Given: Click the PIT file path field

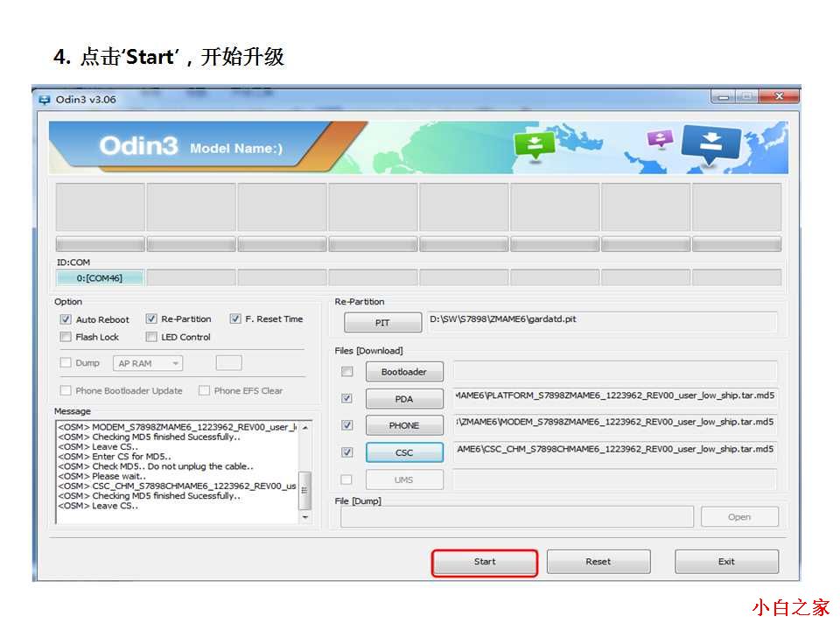Looking at the screenshot, I should tap(602, 321).
